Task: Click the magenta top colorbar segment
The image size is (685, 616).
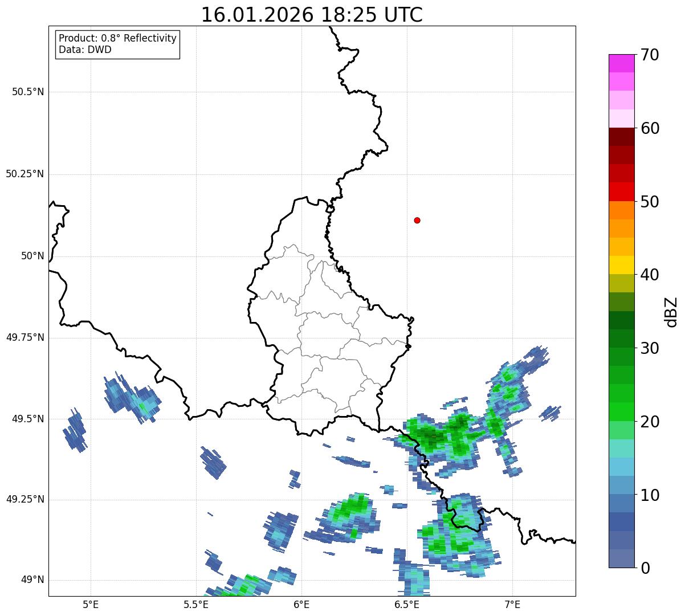Action: click(621, 63)
